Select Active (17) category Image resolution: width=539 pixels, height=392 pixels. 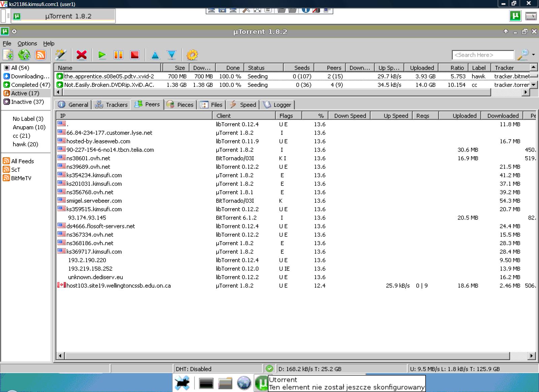coord(25,93)
